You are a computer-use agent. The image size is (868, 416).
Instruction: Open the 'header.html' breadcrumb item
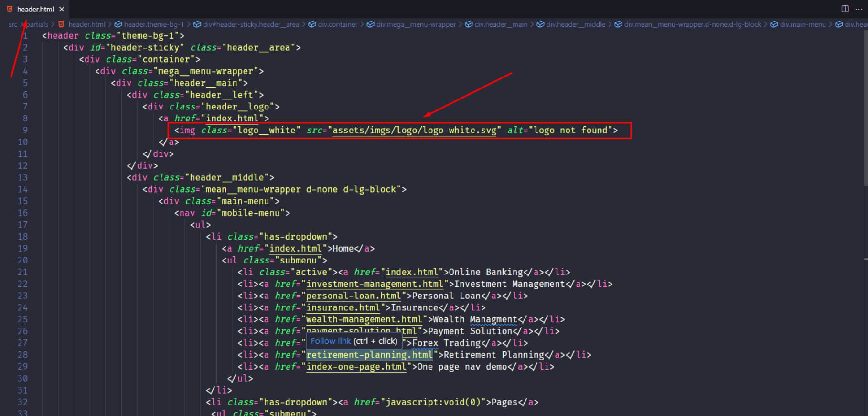pos(87,24)
